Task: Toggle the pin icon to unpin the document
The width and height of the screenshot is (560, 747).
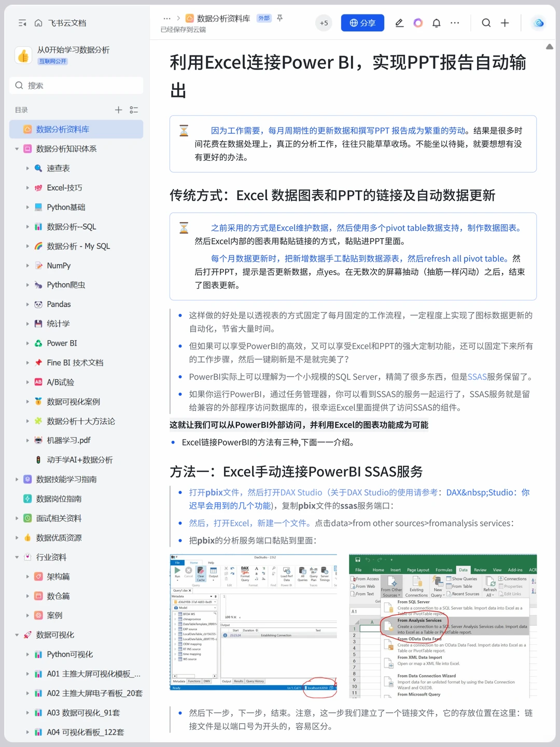Action: pos(279,17)
